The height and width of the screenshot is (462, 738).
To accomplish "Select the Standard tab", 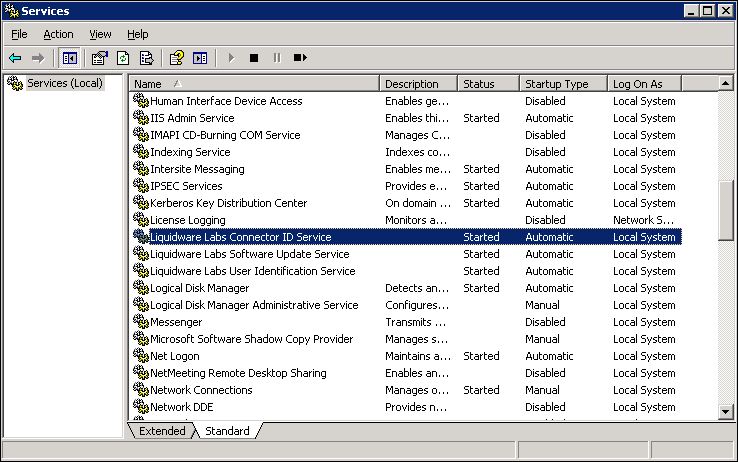I will pos(227,431).
